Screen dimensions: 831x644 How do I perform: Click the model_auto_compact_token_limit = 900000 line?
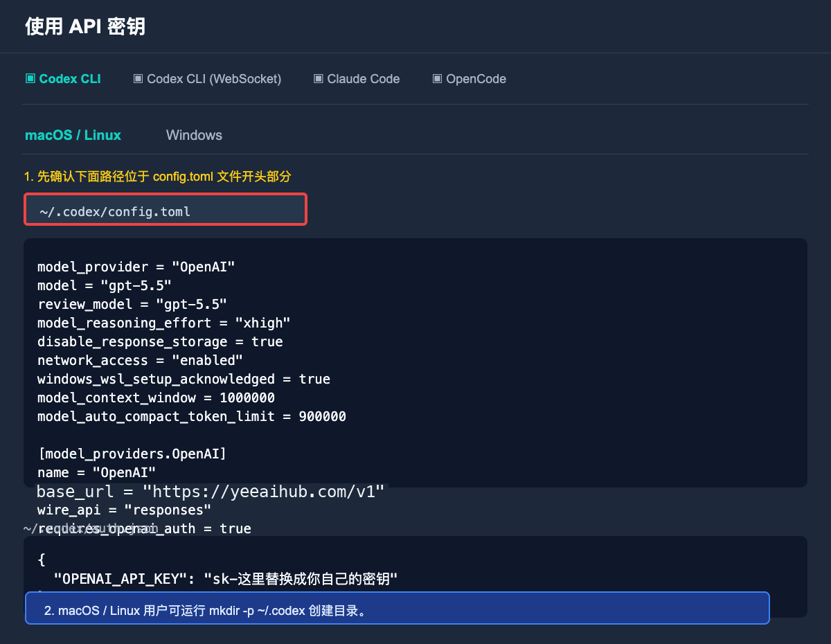(192, 417)
